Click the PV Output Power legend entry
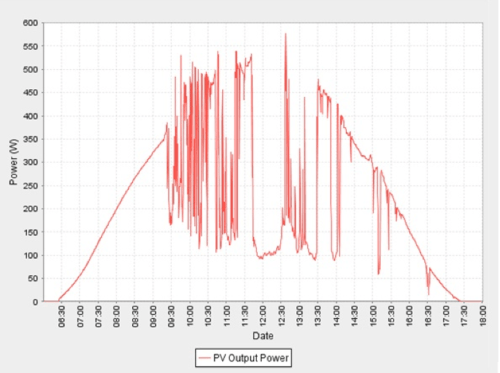The width and height of the screenshot is (500, 373). pos(243,358)
